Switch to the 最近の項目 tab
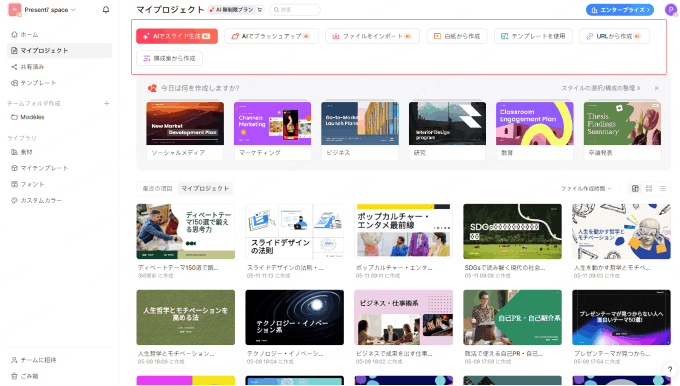This screenshot has height=386, width=680. [x=157, y=188]
